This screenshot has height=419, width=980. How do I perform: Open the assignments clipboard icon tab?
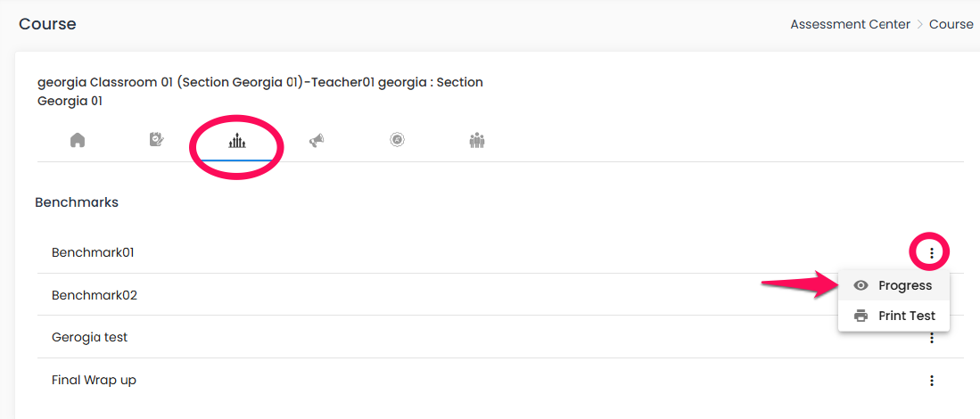[157, 140]
